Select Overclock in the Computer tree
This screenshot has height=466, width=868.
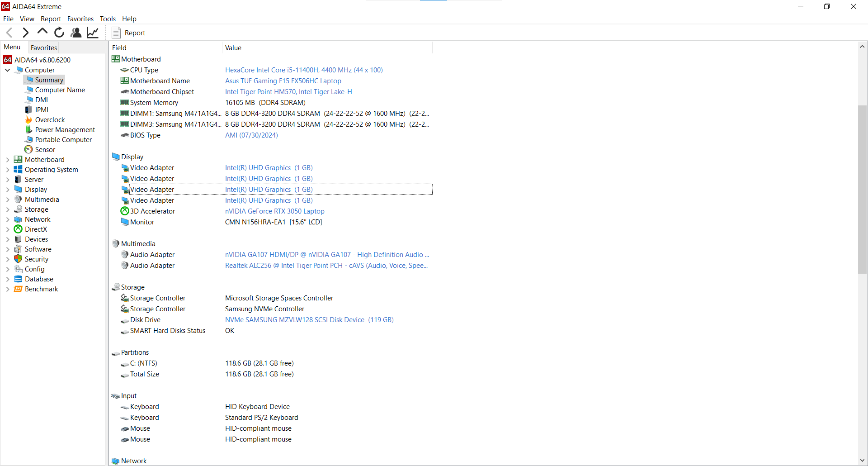[50, 120]
